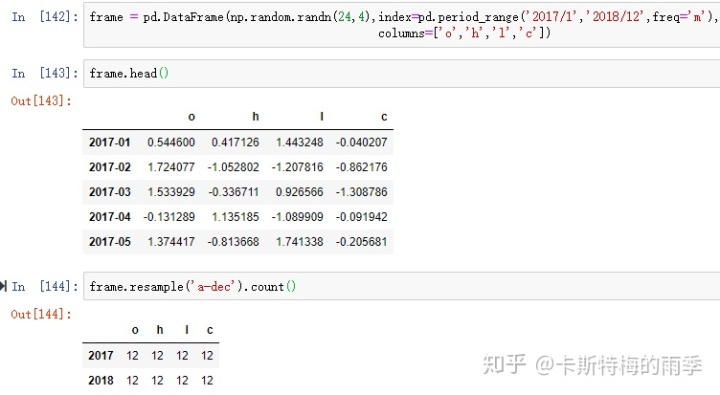720x395 pixels.
Task: Click the code cell In [142] input
Action: [401, 25]
